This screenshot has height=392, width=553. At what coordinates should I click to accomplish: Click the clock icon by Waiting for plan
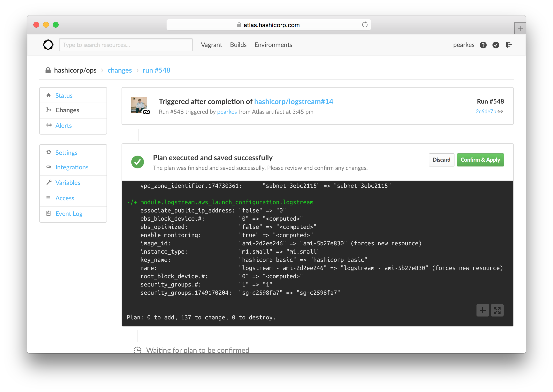138,350
